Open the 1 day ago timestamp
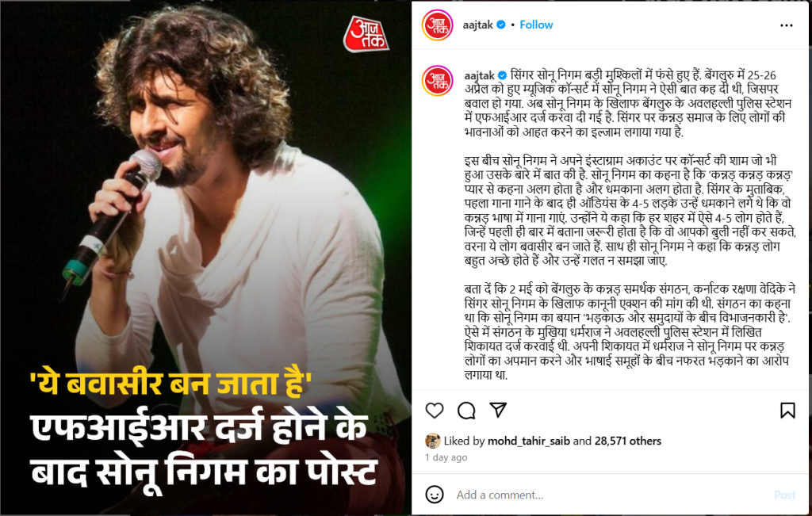Screen dimensions: 812x516 [x=446, y=457]
